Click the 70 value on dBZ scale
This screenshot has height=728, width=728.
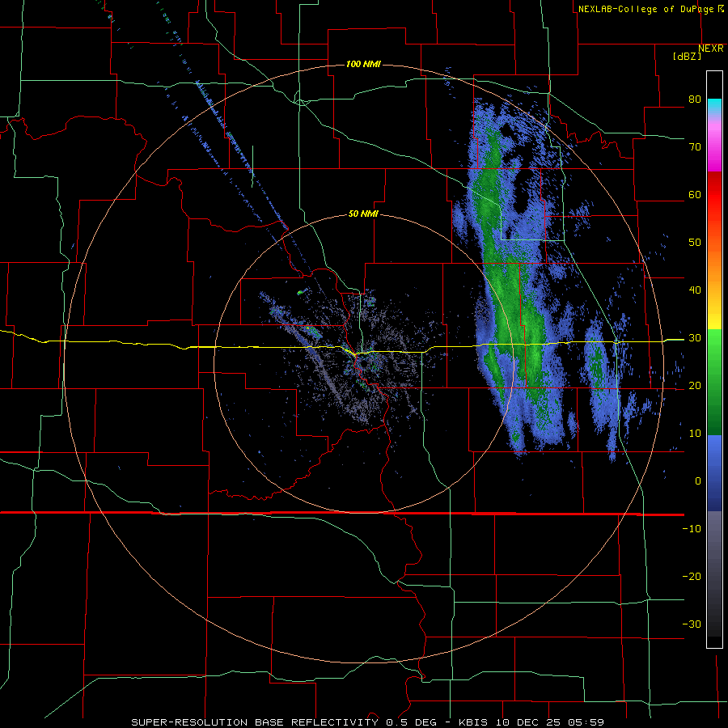[x=695, y=147]
